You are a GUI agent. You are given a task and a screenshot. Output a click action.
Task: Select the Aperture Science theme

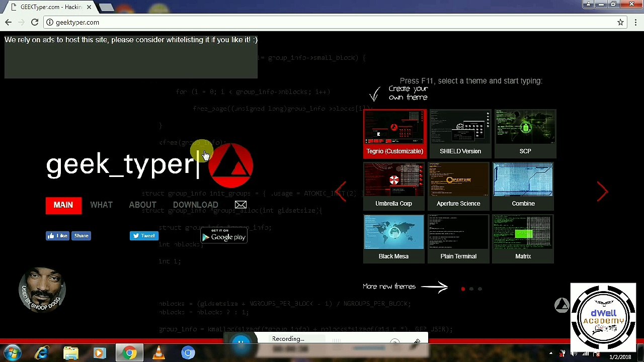click(458, 186)
